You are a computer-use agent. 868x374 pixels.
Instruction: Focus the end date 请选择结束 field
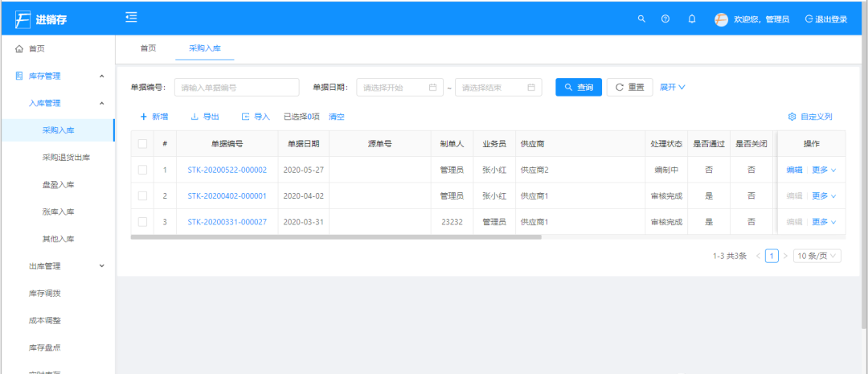tap(498, 88)
